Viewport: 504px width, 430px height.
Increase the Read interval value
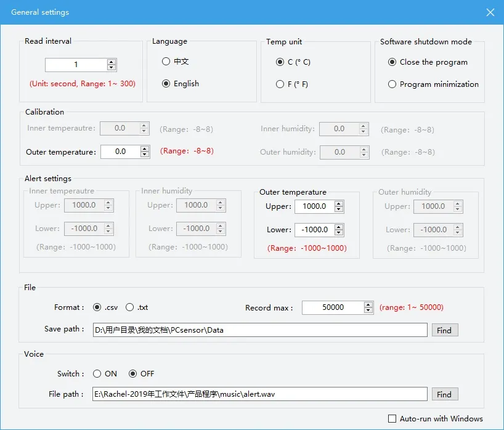[112, 62]
